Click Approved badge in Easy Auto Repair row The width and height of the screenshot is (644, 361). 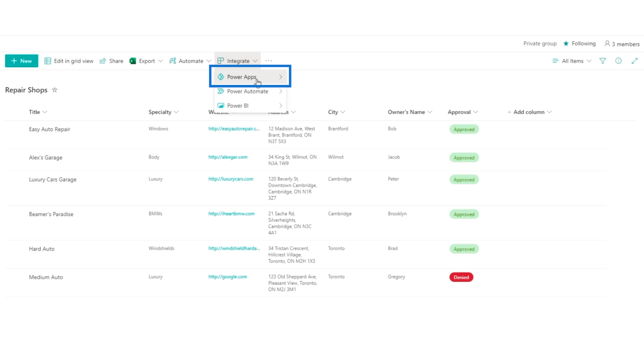click(464, 130)
